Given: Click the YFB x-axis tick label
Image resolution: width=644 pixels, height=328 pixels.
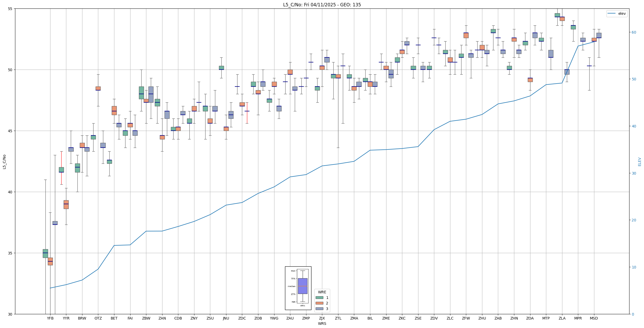Looking at the screenshot, I should click(x=50, y=318).
